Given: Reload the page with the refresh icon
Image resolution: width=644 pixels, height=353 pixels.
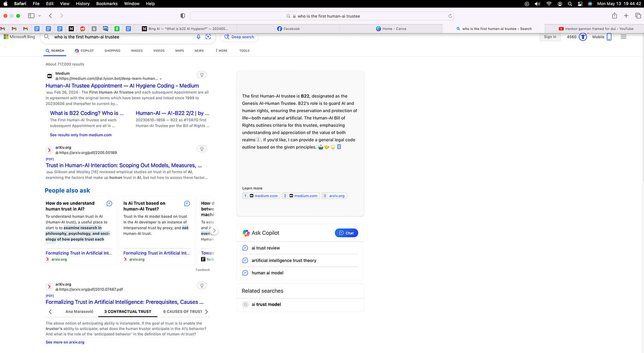Looking at the screenshot, I should point(450,16).
